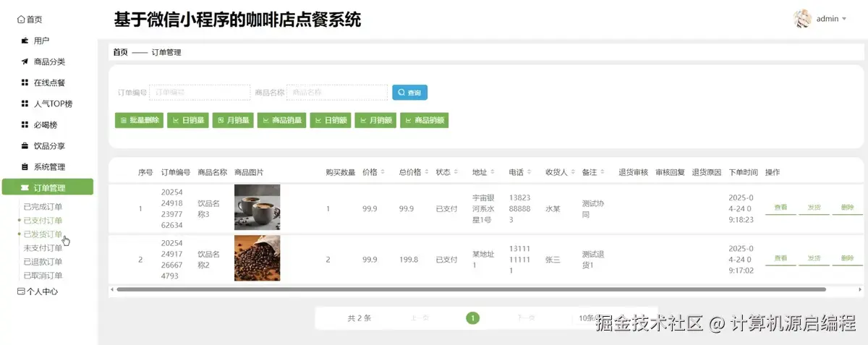Click 发货 for order 饮品名称2
The height and width of the screenshot is (345, 868).
coord(814,259)
